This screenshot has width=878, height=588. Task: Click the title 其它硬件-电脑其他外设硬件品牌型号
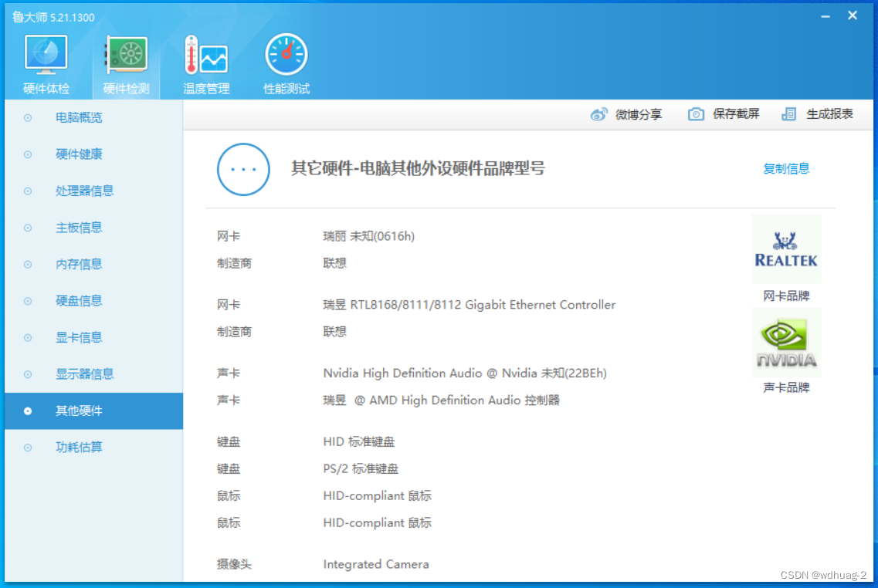point(418,168)
